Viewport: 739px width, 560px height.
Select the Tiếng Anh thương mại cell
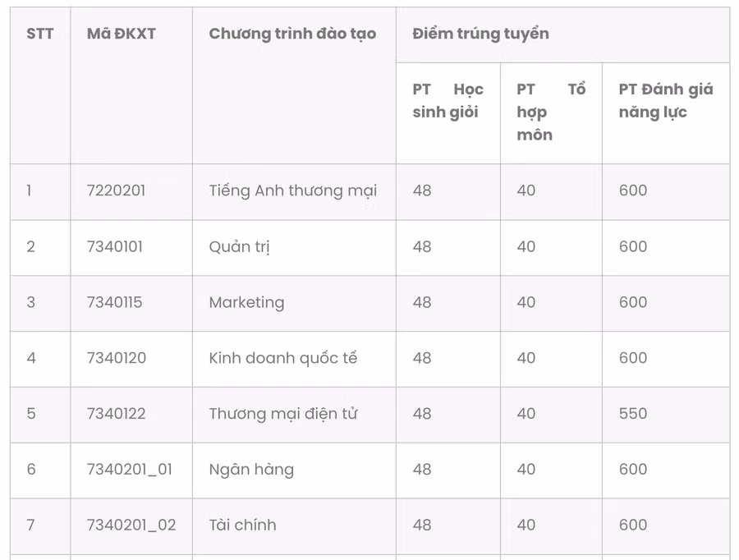(x=292, y=190)
